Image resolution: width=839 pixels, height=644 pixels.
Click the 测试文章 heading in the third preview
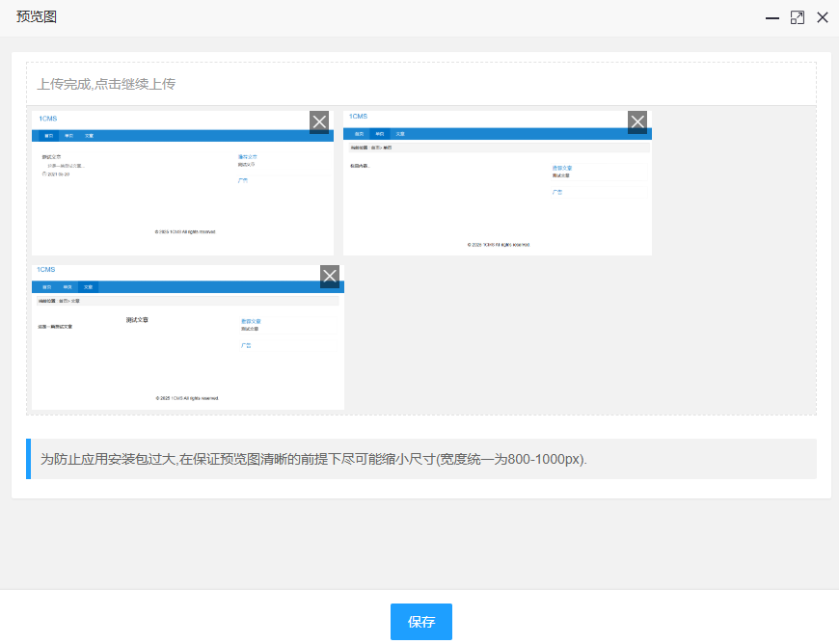(137, 319)
